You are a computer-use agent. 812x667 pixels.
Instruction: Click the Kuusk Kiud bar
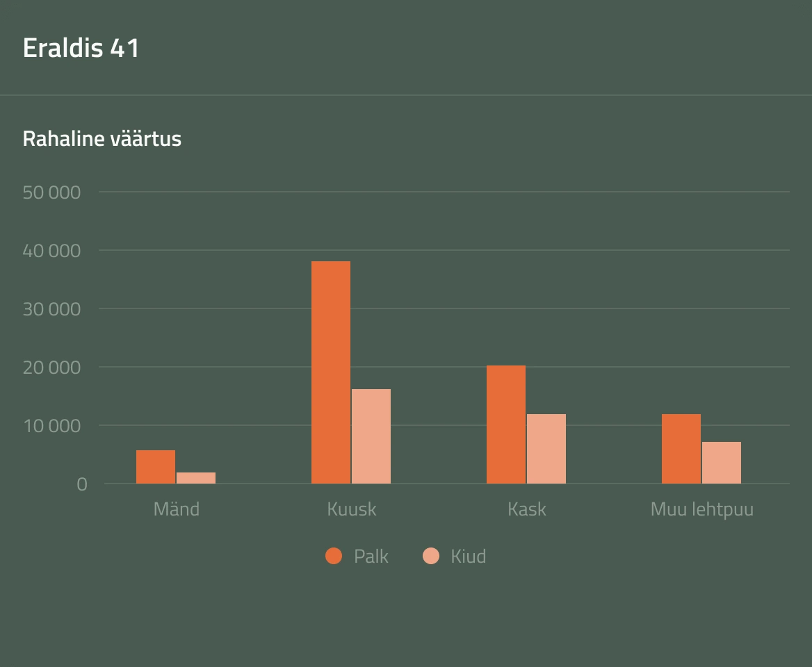click(x=371, y=436)
